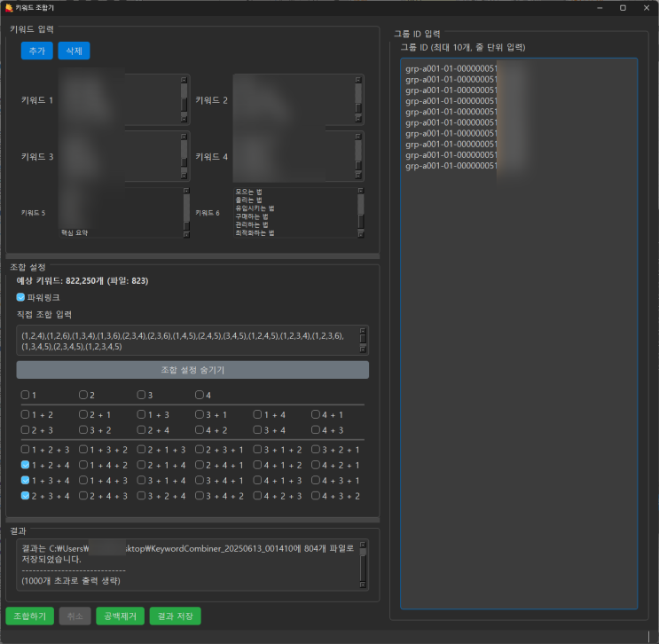
Task: Click the 삭제 (delete) keyword button
Action: point(74,51)
